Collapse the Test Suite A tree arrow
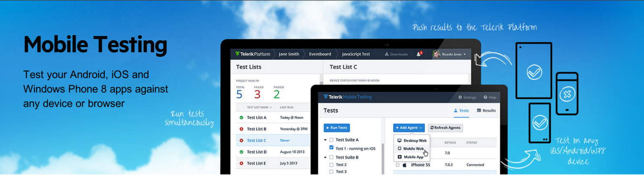644x175 pixels. [x=325, y=140]
